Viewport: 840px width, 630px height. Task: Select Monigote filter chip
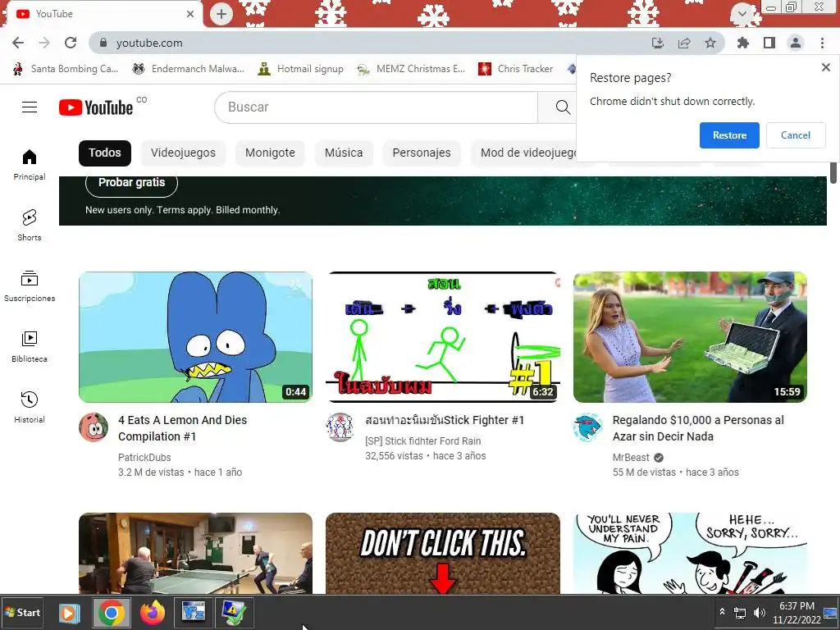270,153
